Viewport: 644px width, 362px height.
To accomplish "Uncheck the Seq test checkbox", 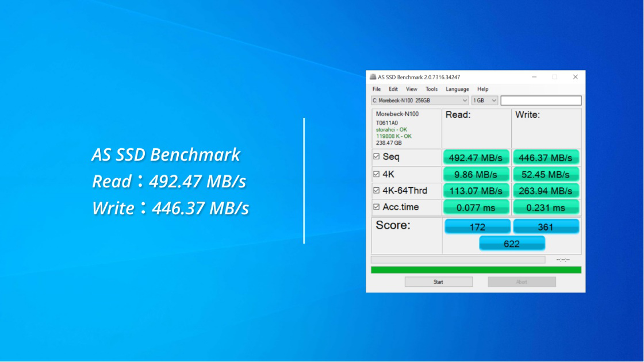I will click(377, 157).
